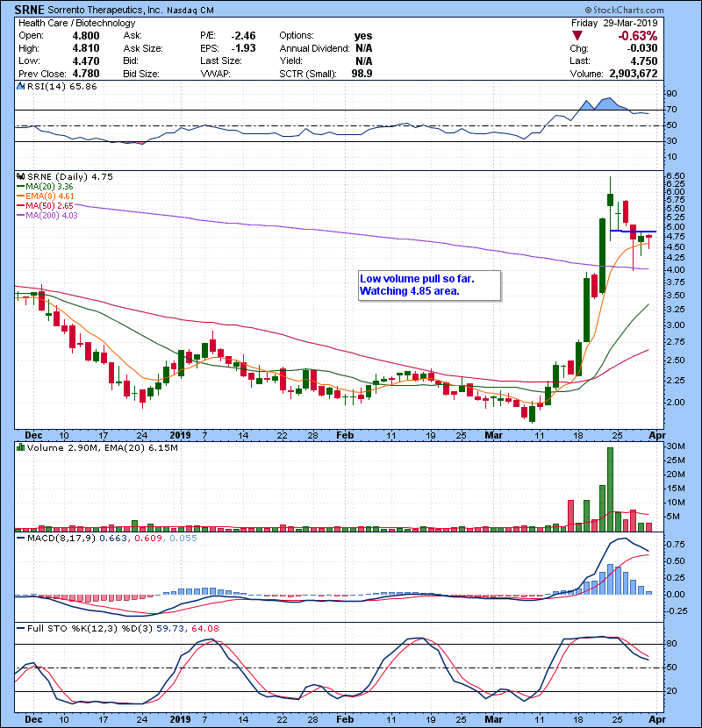Click the Low value 4.470
The width and height of the screenshot is (702, 728).
86,61
